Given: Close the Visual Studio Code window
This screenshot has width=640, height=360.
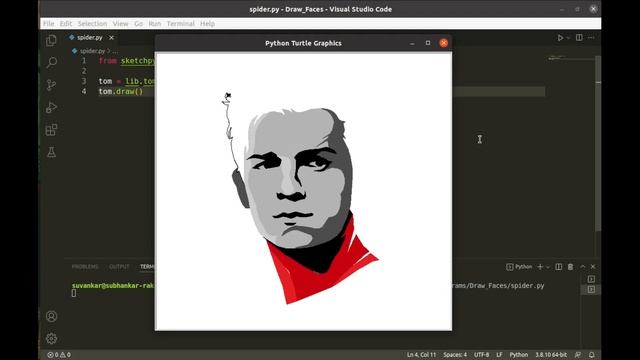Looking at the screenshot, I should coord(593,9).
